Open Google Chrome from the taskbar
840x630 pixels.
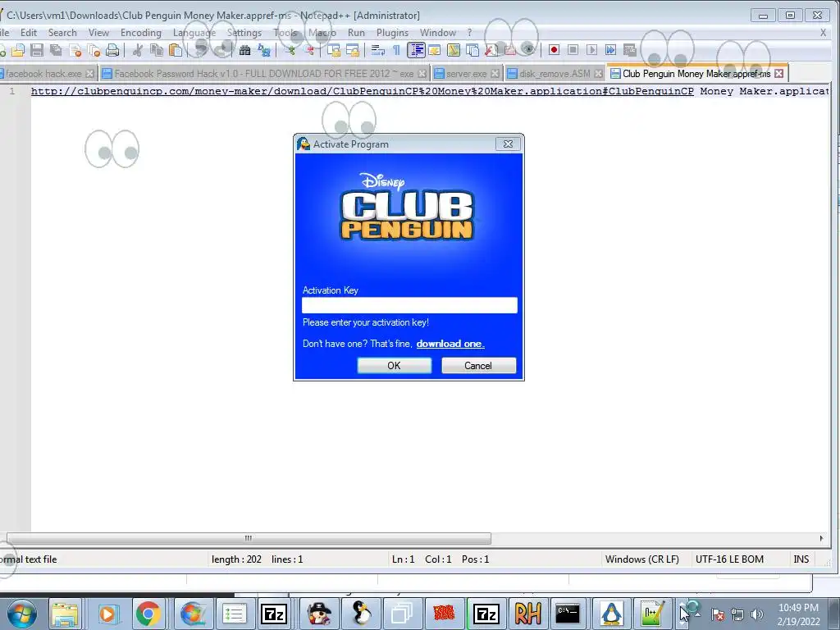(148, 614)
